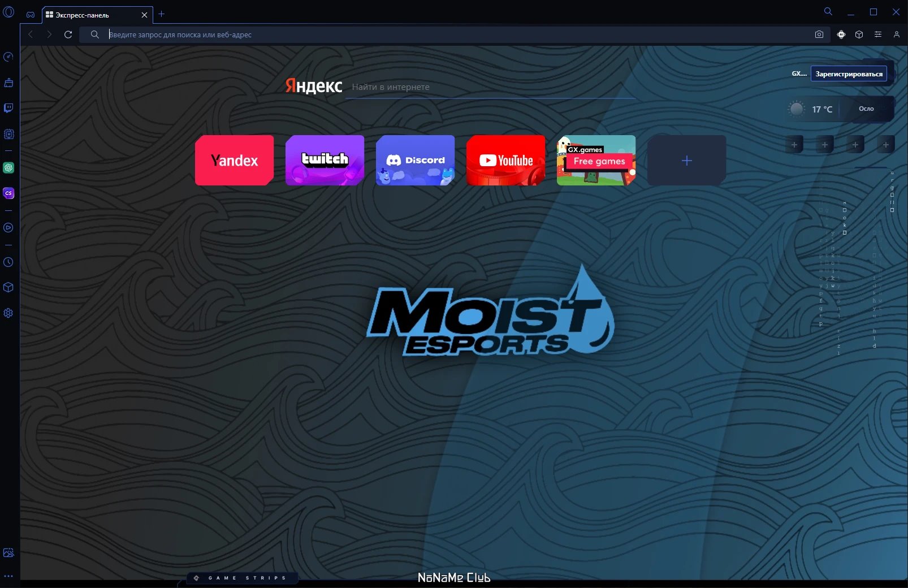Open ChatGPT in the sidebar
Screen dimensions: 908x588
tap(8, 168)
